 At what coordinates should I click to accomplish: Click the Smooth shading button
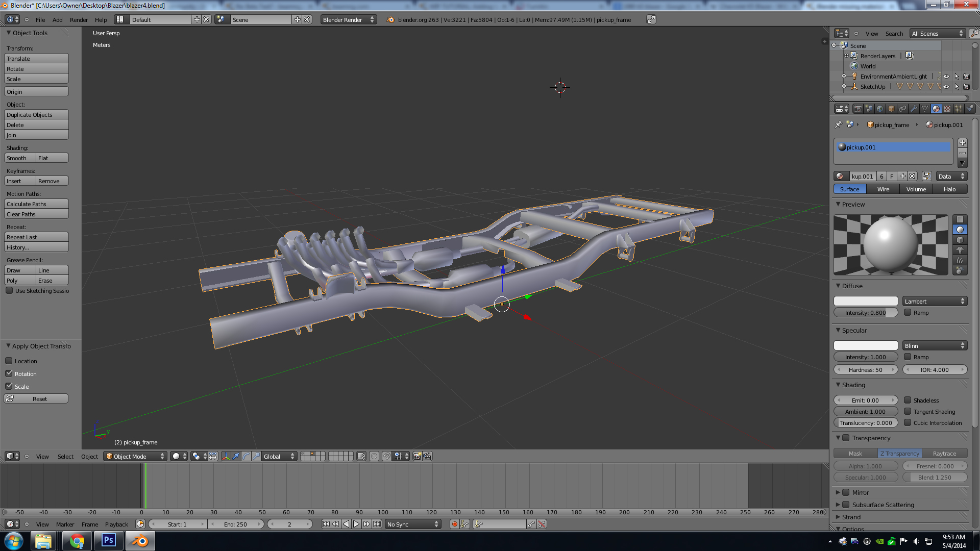click(20, 158)
